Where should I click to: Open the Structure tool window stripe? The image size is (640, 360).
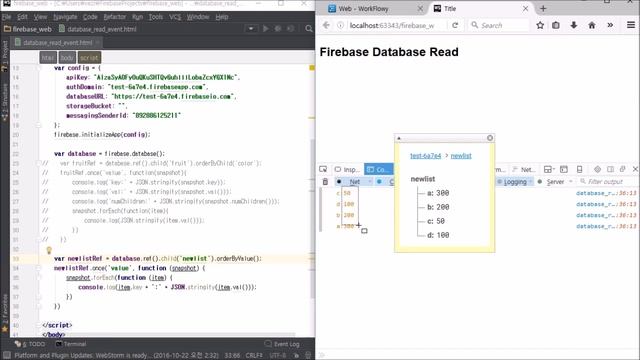[x=4, y=102]
